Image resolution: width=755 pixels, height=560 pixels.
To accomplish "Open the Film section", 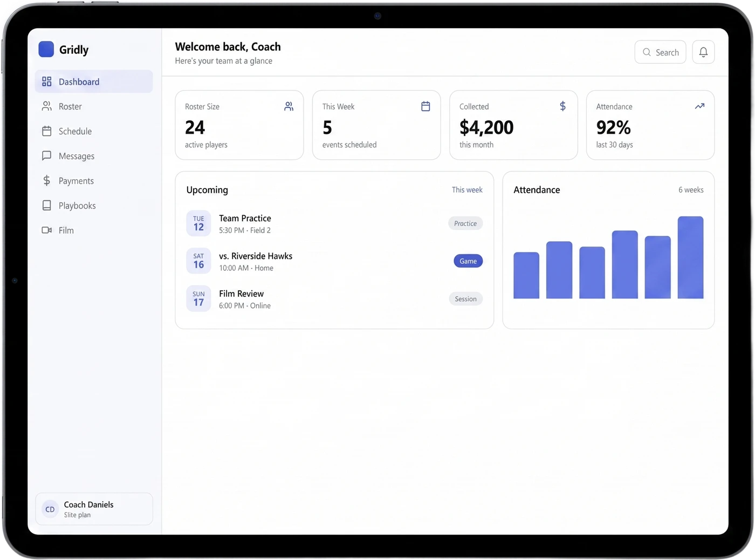I will coord(94,230).
